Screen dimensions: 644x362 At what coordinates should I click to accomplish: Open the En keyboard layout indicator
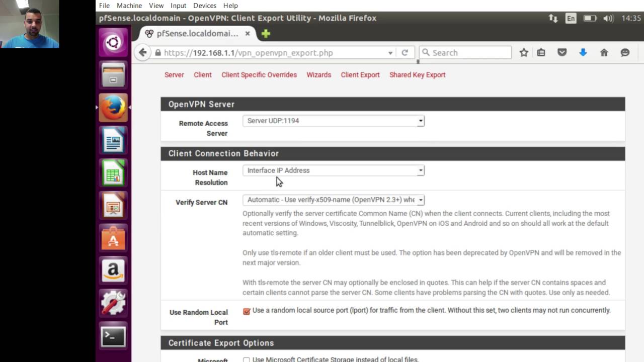tap(571, 18)
